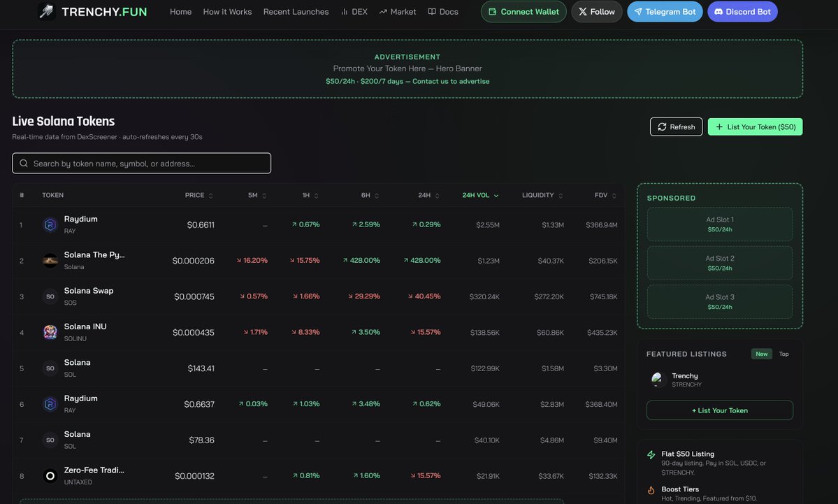The height and width of the screenshot is (504, 838).
Task: Open How it Works page
Action: coord(227,11)
